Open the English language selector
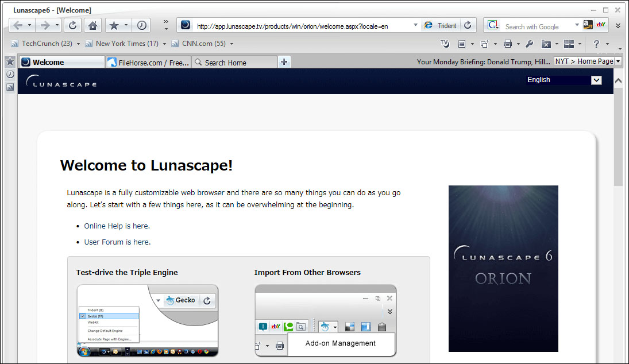Viewport: 629px width, 364px height. click(x=564, y=80)
